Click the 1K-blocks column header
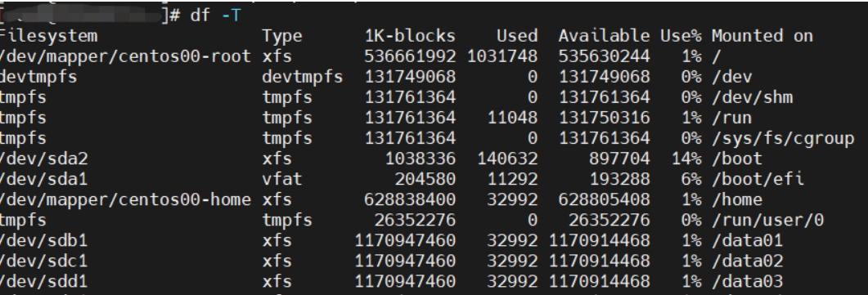The width and height of the screenshot is (868, 295). click(410, 36)
